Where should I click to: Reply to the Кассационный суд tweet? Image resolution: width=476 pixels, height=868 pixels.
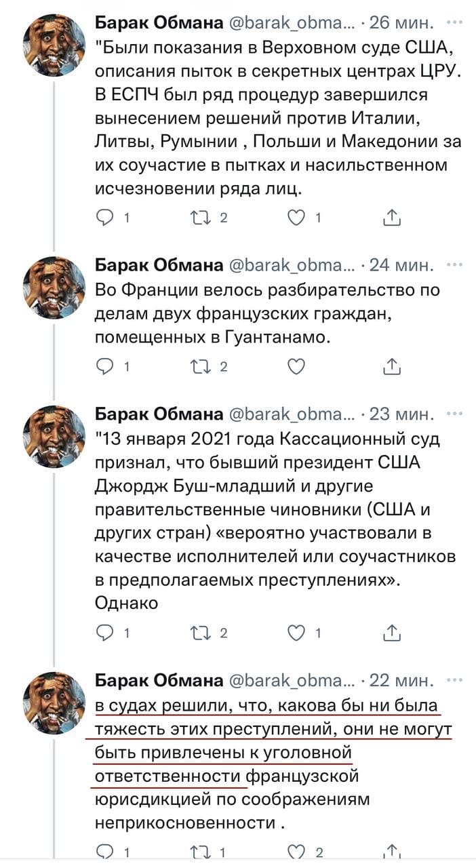pyautogui.click(x=106, y=633)
